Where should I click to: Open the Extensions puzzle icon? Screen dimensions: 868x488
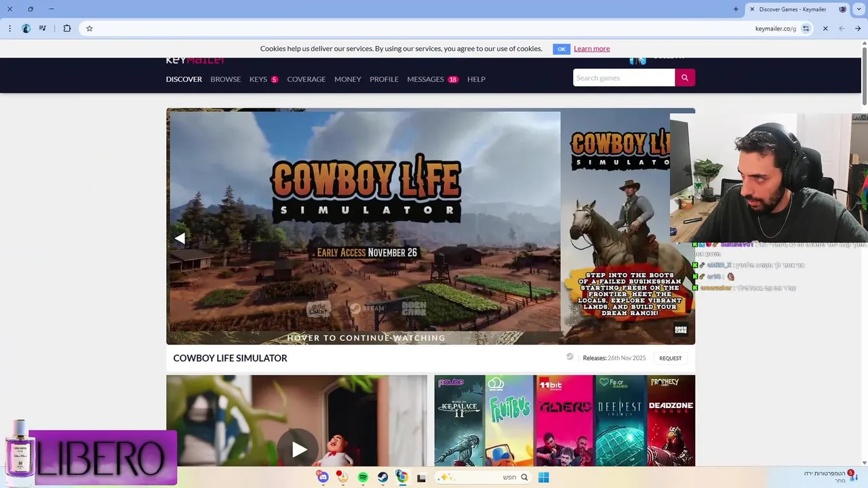pos(66,28)
